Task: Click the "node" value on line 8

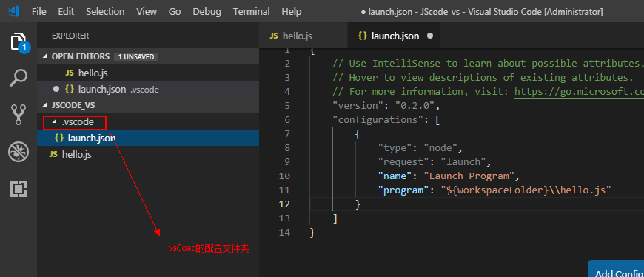Action: point(440,147)
